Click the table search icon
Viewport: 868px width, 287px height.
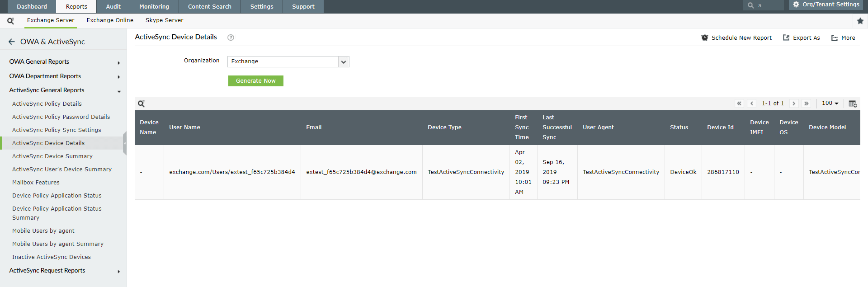point(142,104)
